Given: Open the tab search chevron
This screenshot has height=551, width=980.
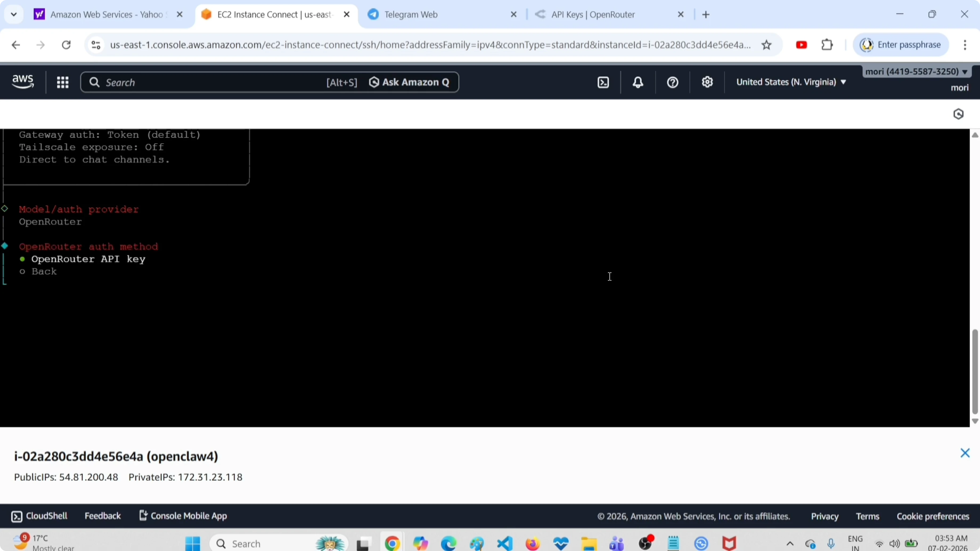Looking at the screenshot, I should pos(14,14).
